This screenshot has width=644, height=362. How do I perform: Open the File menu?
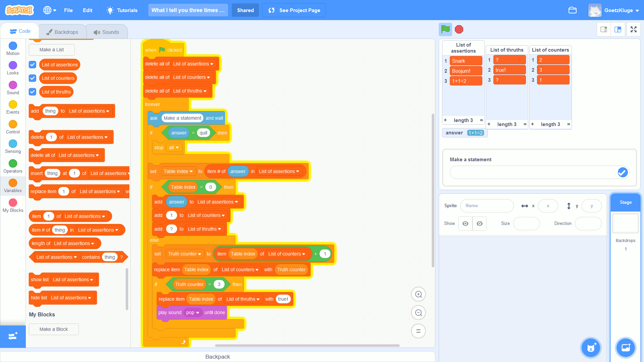[68, 10]
